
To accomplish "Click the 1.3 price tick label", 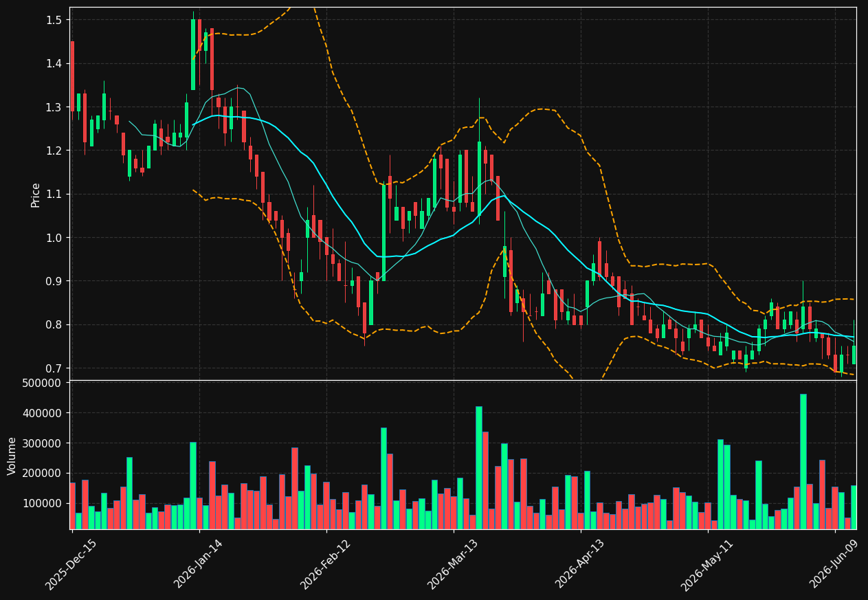I will (54, 107).
